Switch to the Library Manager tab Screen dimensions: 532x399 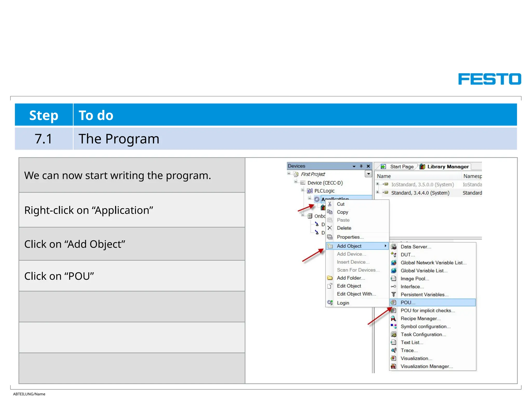[x=445, y=167]
